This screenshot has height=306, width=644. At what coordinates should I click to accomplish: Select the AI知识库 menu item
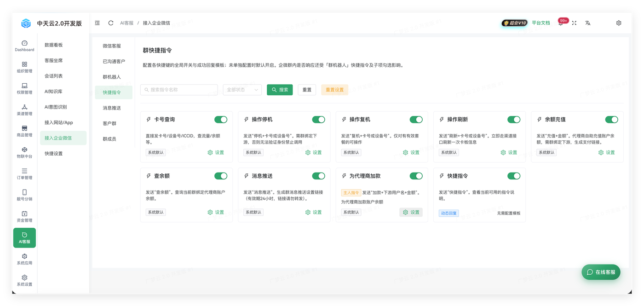tap(53, 92)
